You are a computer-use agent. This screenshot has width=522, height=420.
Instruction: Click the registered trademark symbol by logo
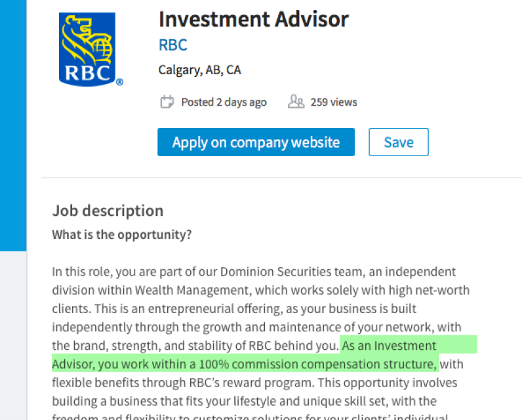120,81
